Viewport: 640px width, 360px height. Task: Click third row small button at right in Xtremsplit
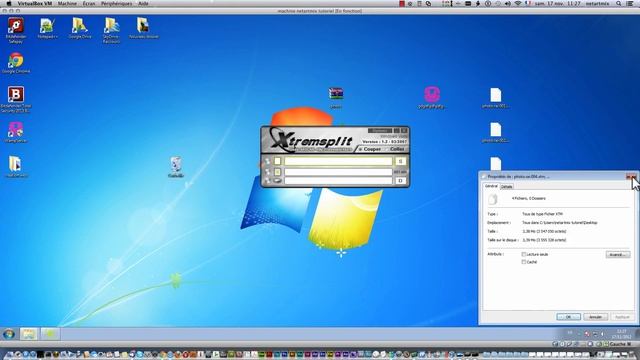pyautogui.click(x=400, y=180)
